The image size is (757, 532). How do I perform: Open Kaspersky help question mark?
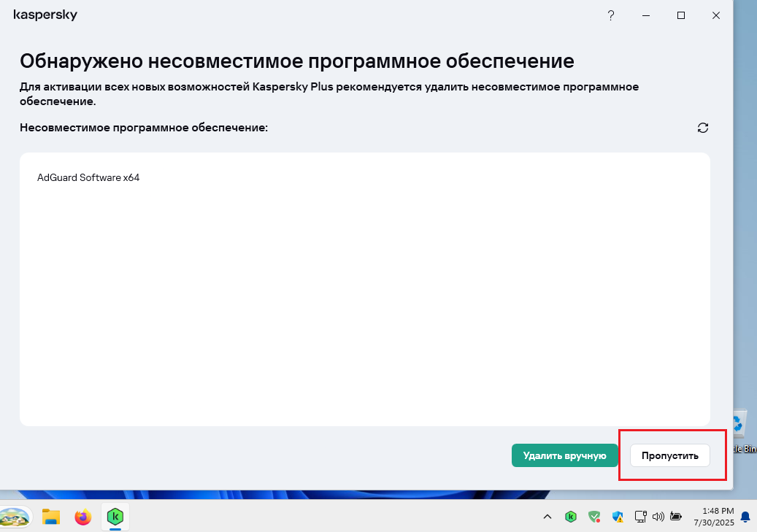tap(611, 15)
